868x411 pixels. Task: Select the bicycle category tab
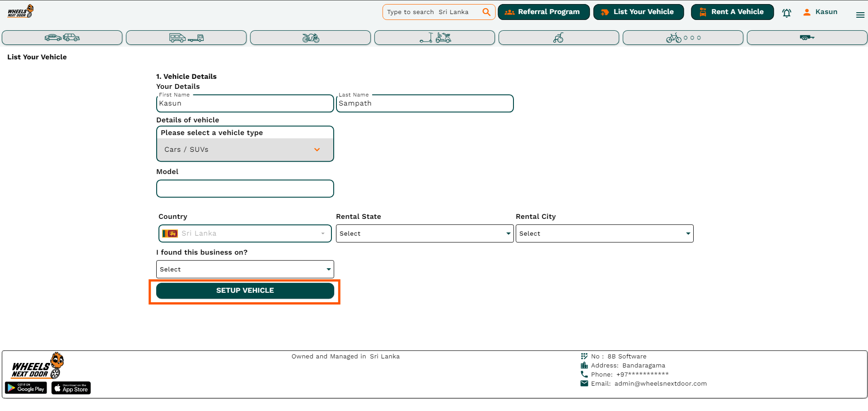tap(683, 38)
